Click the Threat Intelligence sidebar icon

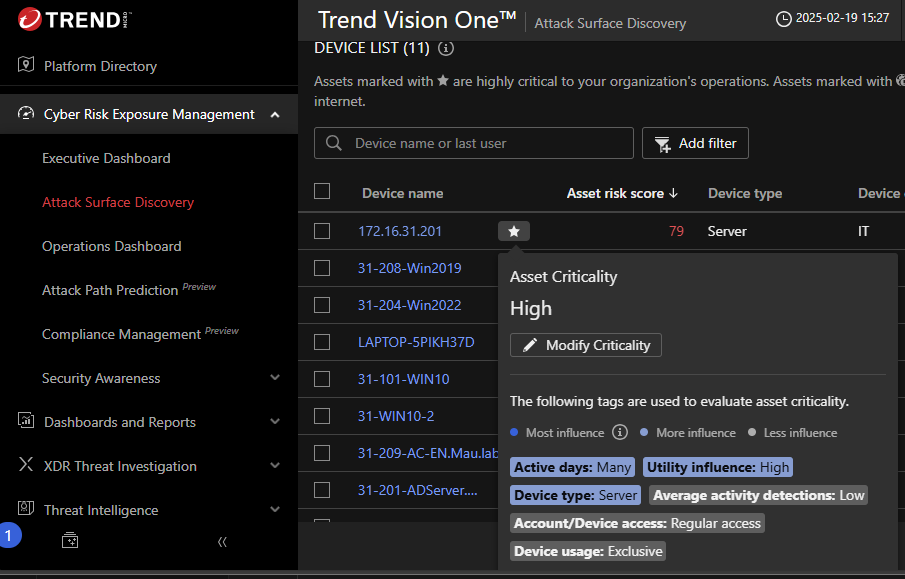(x=26, y=509)
